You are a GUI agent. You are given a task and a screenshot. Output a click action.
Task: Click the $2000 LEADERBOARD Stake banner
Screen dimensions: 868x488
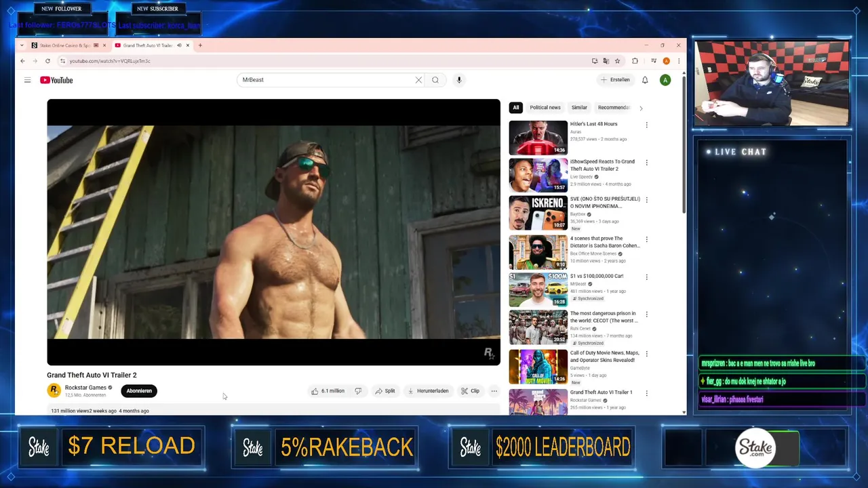542,447
